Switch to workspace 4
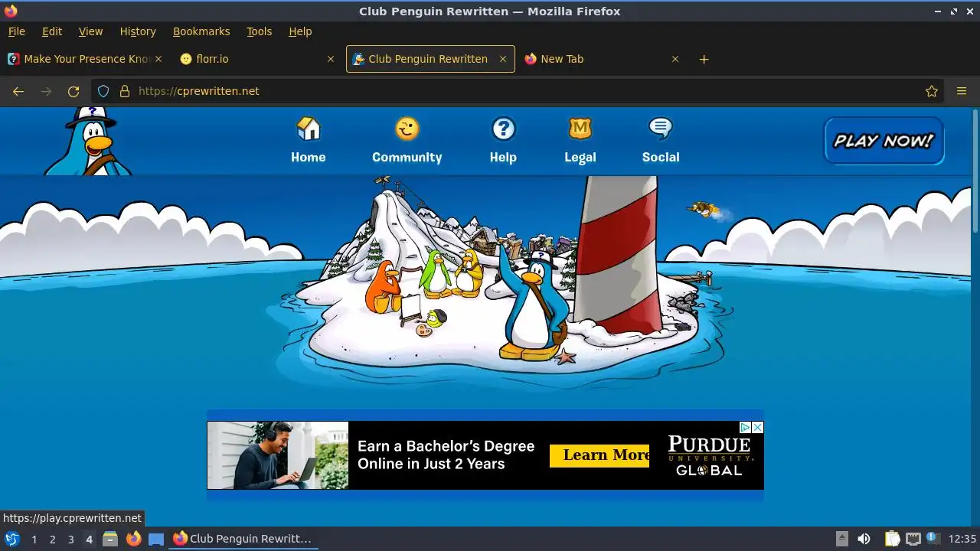 point(89,539)
